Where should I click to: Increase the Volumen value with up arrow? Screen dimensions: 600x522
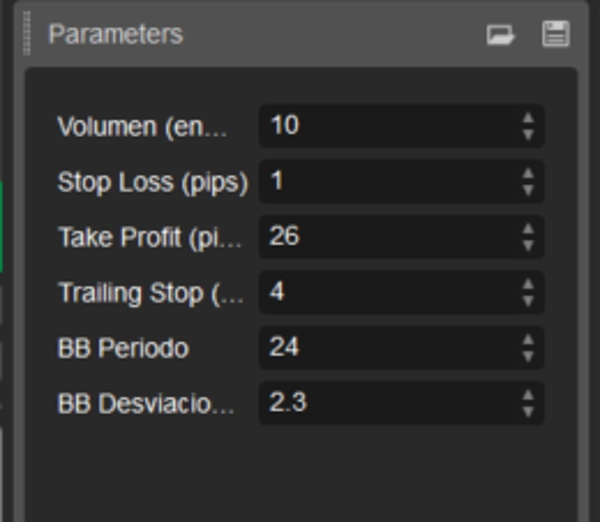(x=528, y=119)
